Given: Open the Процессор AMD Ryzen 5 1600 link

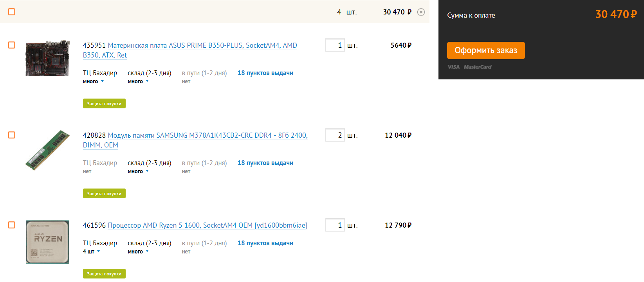Looking at the screenshot, I should tap(207, 225).
